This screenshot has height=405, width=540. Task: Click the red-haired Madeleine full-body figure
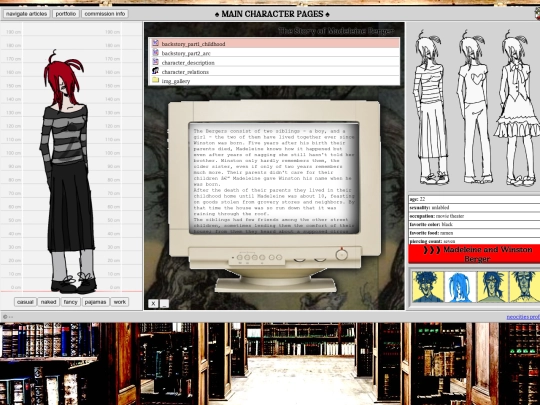click(x=69, y=172)
